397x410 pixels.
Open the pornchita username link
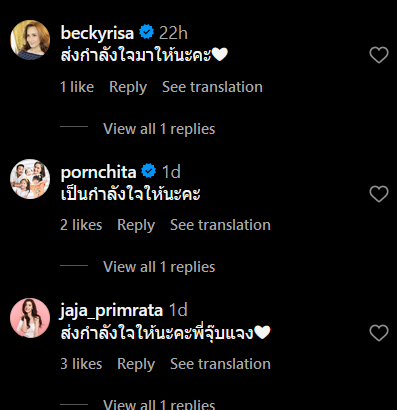98,172
